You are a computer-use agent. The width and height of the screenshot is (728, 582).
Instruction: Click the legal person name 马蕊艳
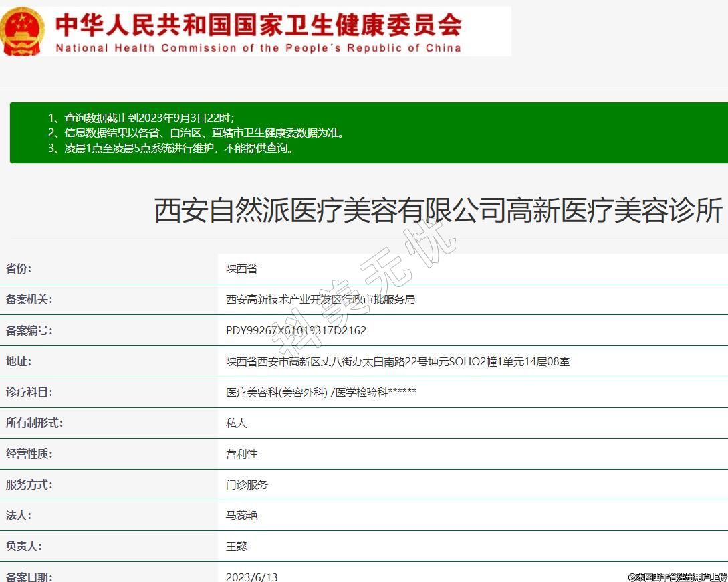(x=241, y=516)
